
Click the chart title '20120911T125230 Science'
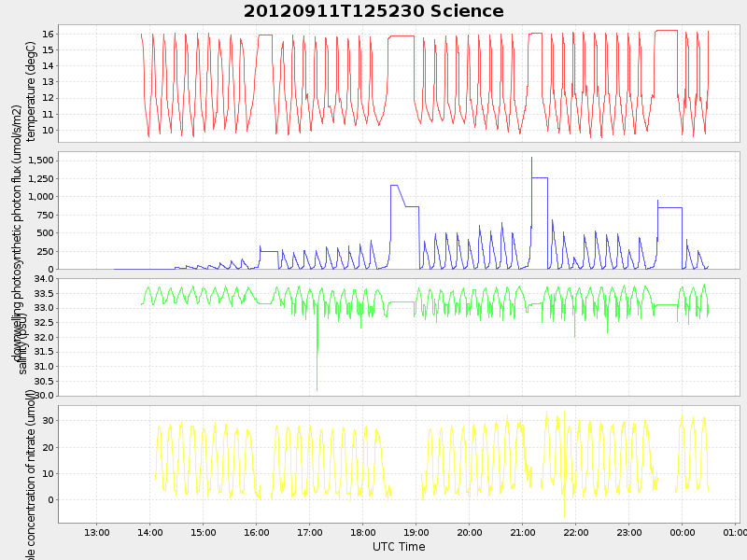[x=373, y=11]
